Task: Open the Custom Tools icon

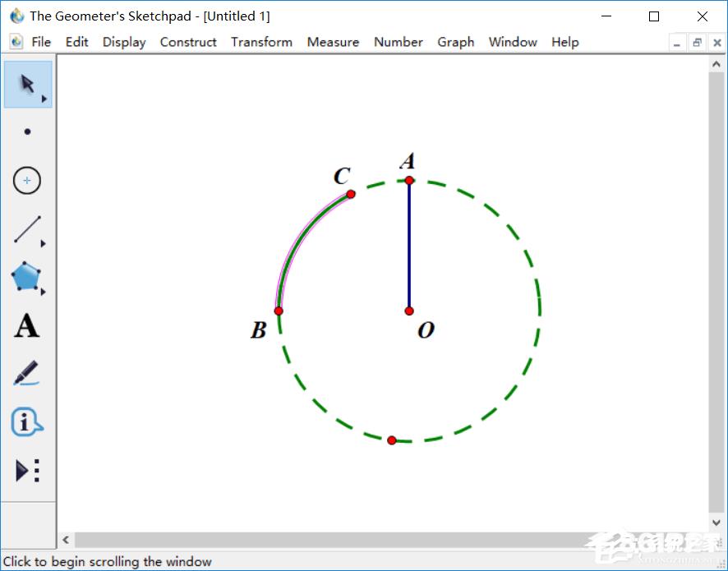Action: click(27, 471)
